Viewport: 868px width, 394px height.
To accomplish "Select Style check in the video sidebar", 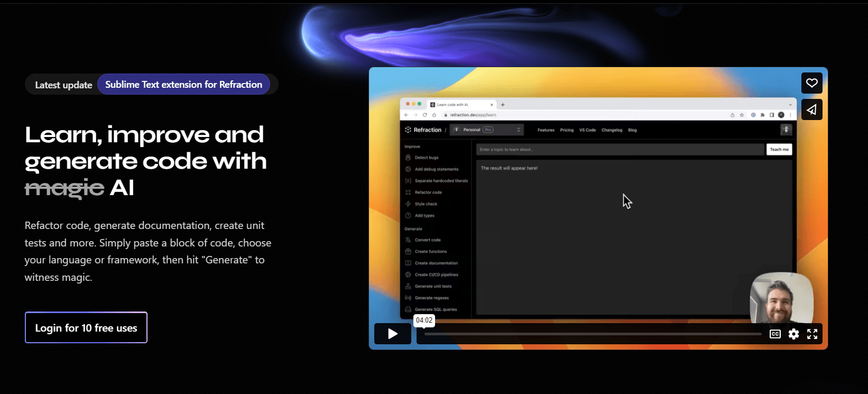I will [426, 204].
